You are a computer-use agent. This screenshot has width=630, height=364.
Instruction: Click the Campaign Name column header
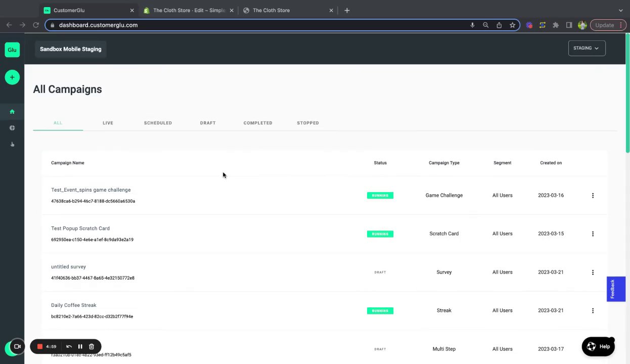(x=68, y=163)
